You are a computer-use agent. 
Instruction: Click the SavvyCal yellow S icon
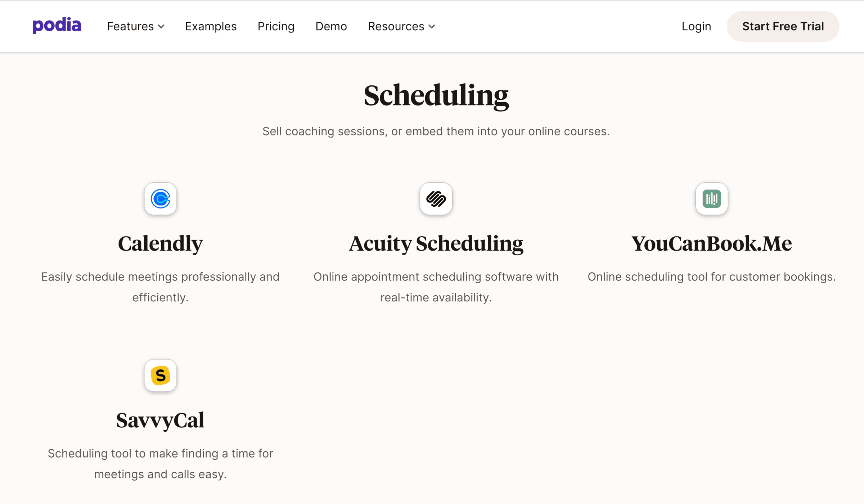(160, 375)
